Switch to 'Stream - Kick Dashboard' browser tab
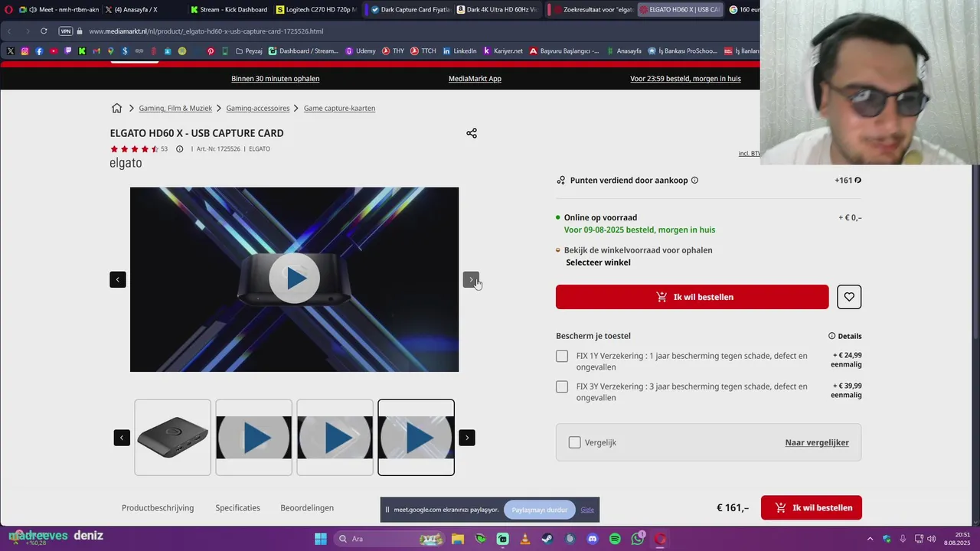980x551 pixels. (229, 9)
